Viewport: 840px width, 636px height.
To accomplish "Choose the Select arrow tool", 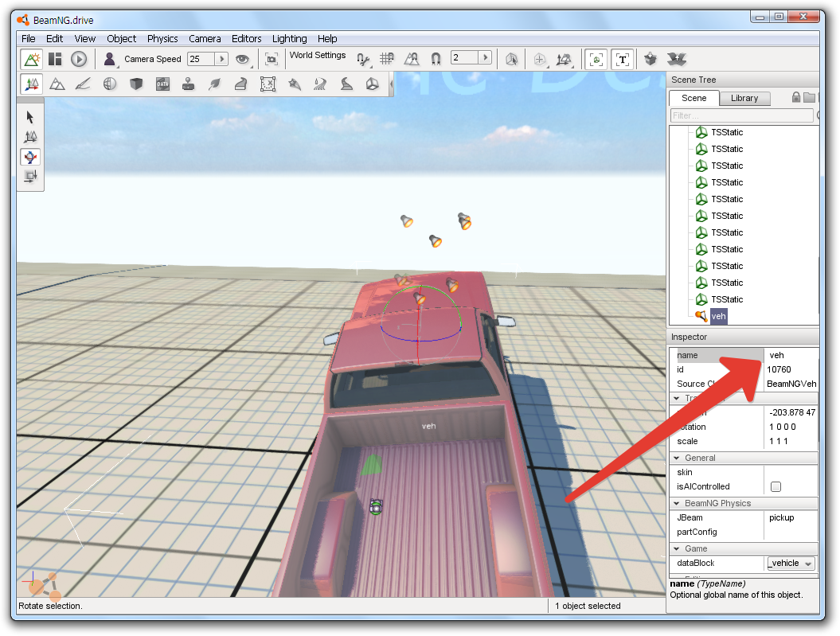I will click(30, 117).
